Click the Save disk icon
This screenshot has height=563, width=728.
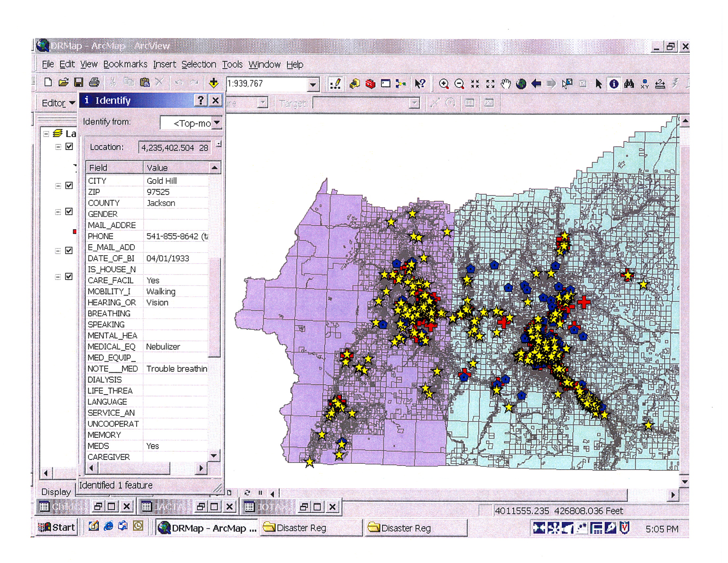[79, 82]
